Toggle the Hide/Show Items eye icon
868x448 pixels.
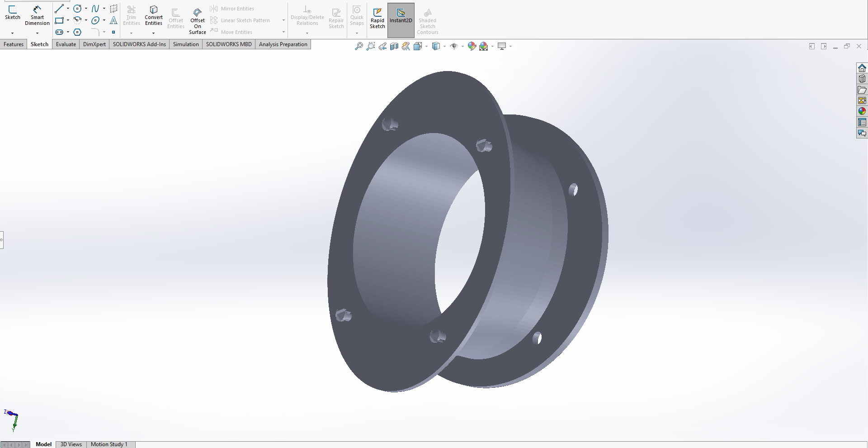[454, 46]
